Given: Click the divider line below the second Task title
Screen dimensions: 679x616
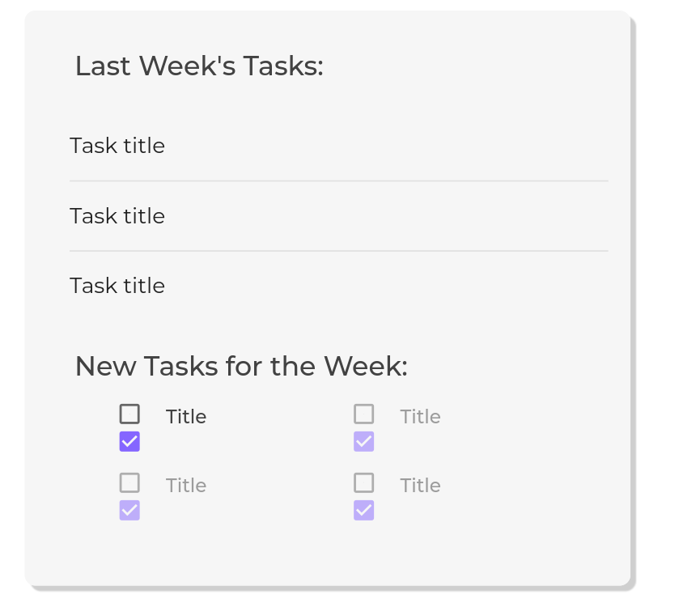Looking at the screenshot, I should [x=338, y=251].
